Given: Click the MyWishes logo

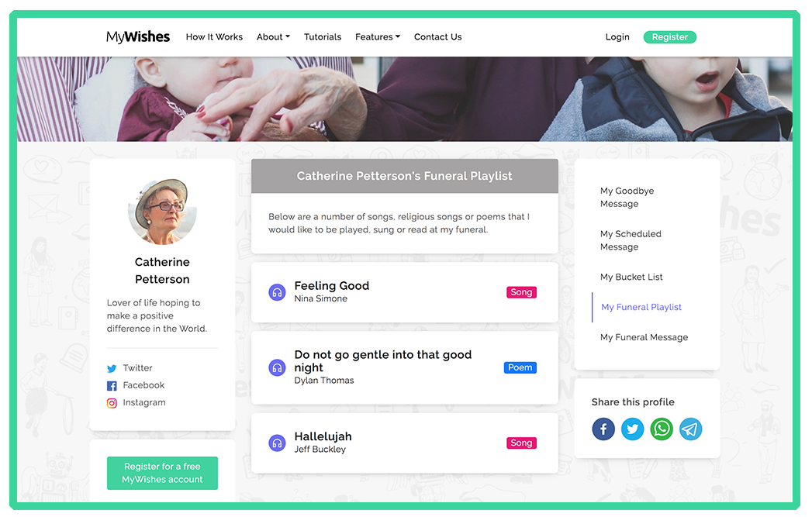Looking at the screenshot, I should (x=138, y=36).
